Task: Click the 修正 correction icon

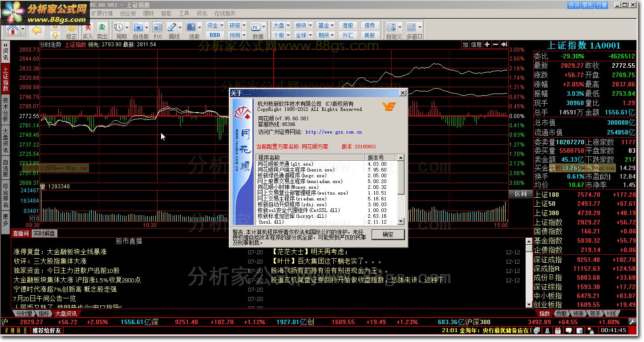Action: [x=71, y=28]
